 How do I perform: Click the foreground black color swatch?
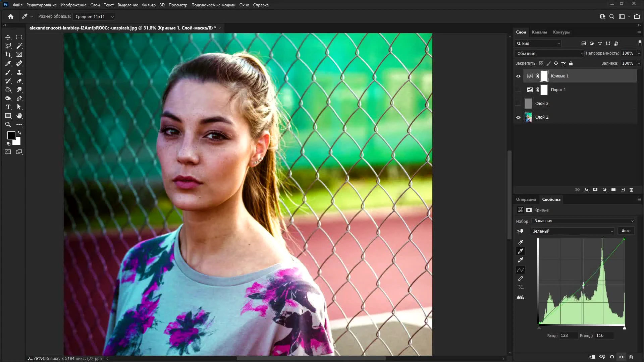point(11,135)
